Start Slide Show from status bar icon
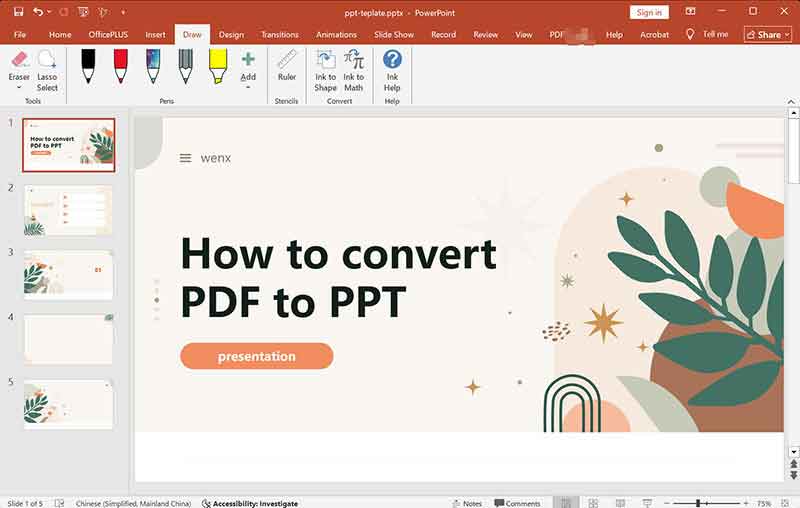This screenshot has height=508, width=800. click(646, 503)
